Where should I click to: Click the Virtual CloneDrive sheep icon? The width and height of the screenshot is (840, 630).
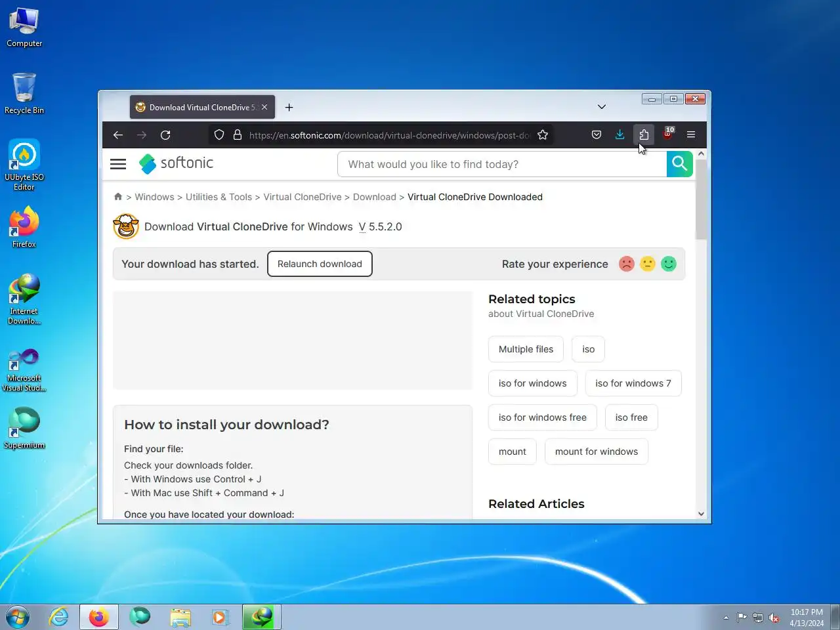coord(126,226)
